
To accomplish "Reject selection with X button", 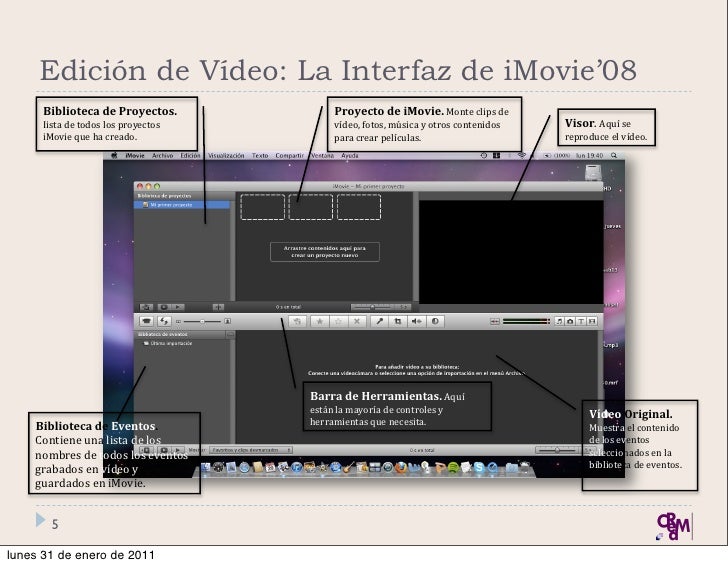I will pyautogui.click(x=357, y=321).
